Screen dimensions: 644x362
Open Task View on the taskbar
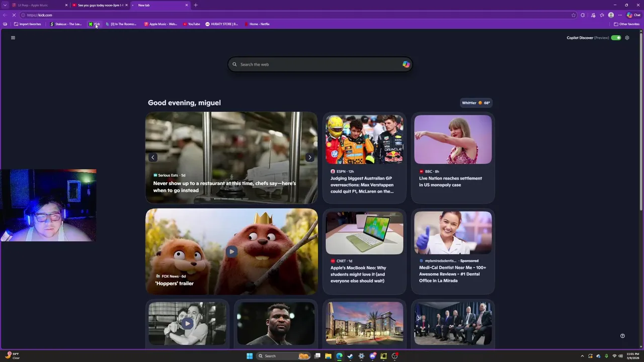317,356
